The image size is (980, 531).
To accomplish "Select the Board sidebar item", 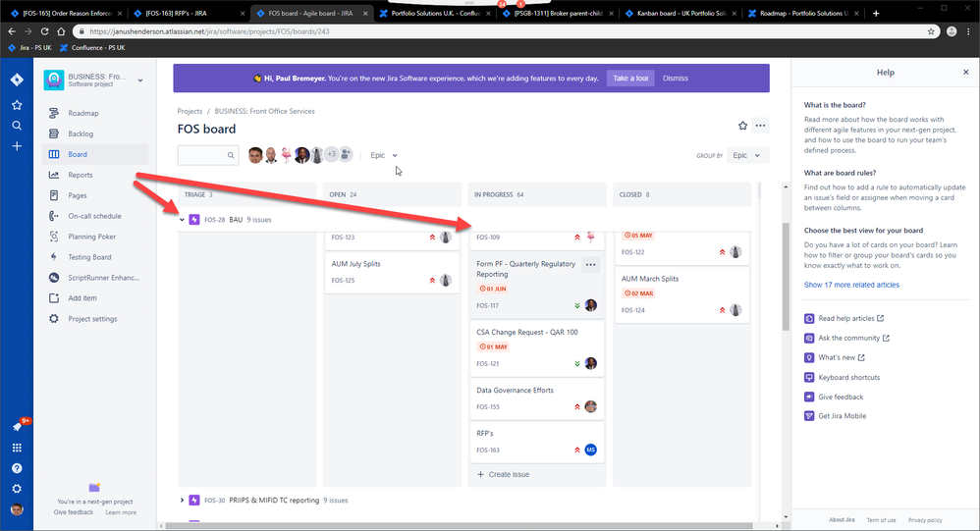I will point(95,154).
